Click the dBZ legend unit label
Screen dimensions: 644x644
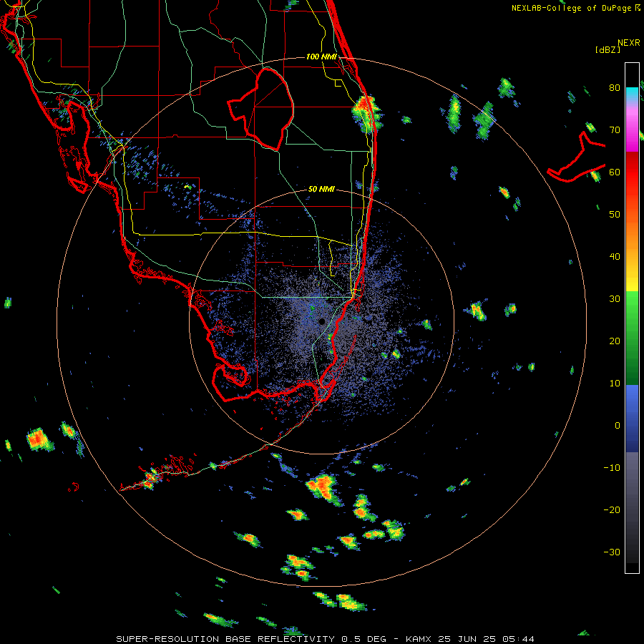(x=608, y=49)
